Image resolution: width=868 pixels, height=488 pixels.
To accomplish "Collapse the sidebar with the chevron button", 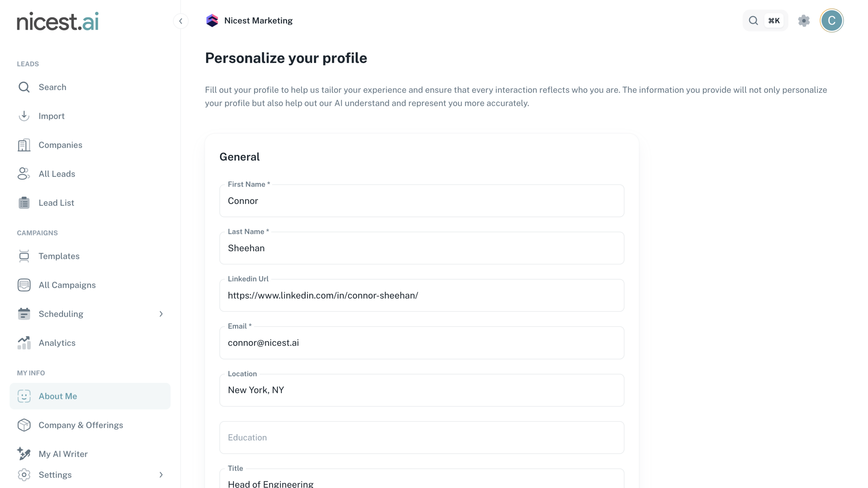I will [x=181, y=21].
